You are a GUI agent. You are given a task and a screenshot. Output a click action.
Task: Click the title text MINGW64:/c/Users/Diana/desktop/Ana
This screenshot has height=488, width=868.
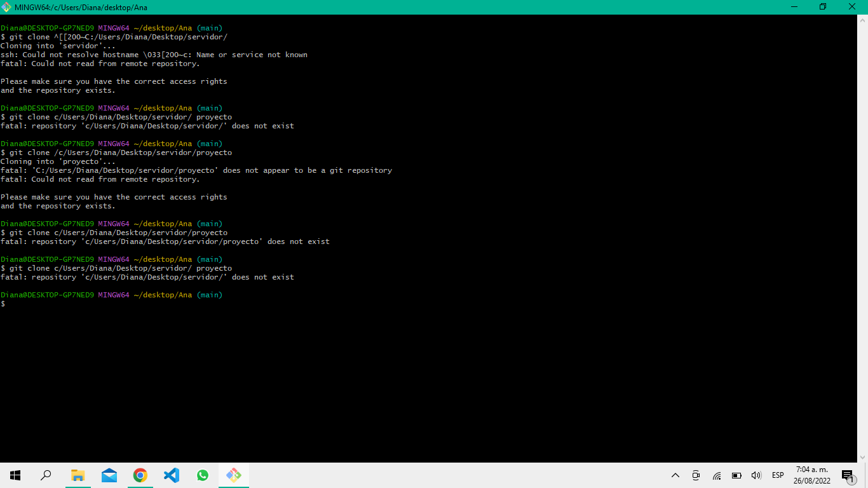(81, 7)
